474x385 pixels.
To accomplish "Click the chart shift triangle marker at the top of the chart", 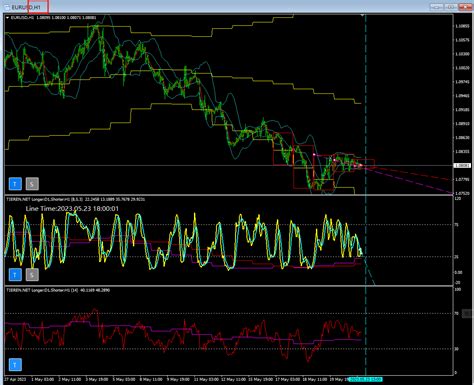I will pos(362,15).
